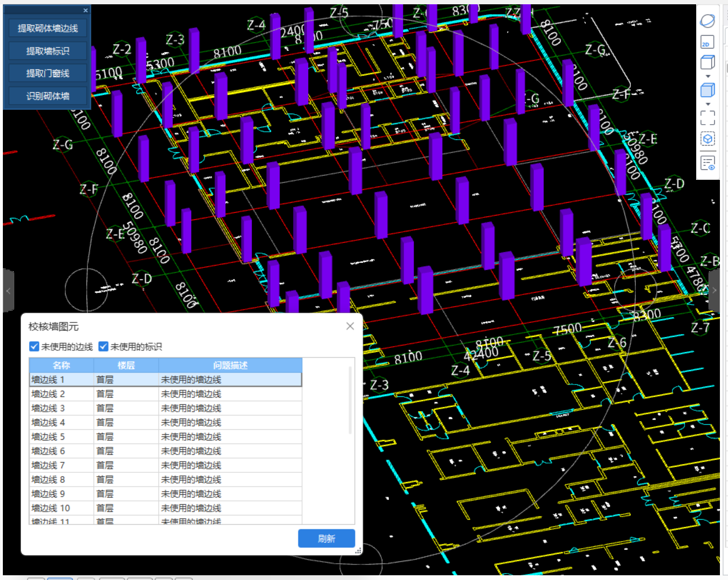Click the 楼层 column header
Screen dimensions: 728x580
point(126,365)
